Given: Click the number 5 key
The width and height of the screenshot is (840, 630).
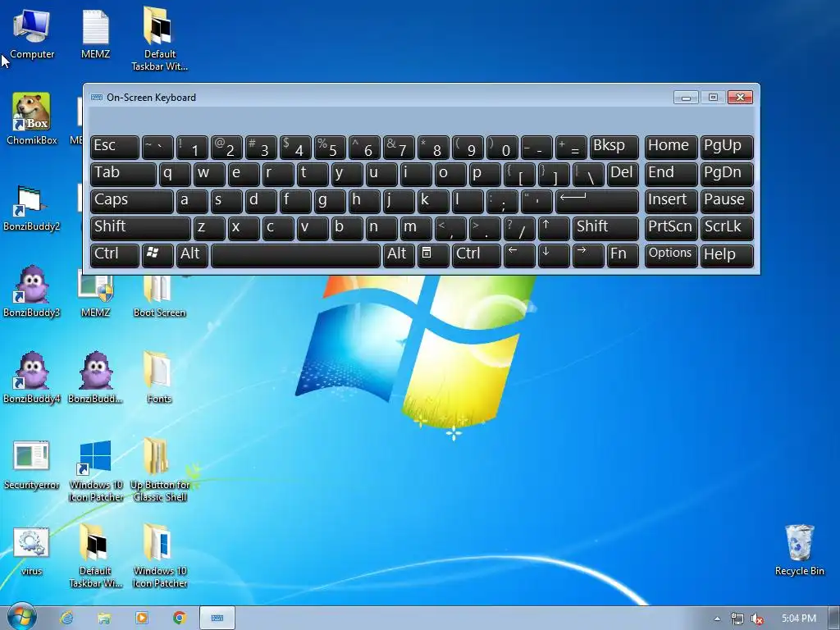Looking at the screenshot, I should coord(330,148).
